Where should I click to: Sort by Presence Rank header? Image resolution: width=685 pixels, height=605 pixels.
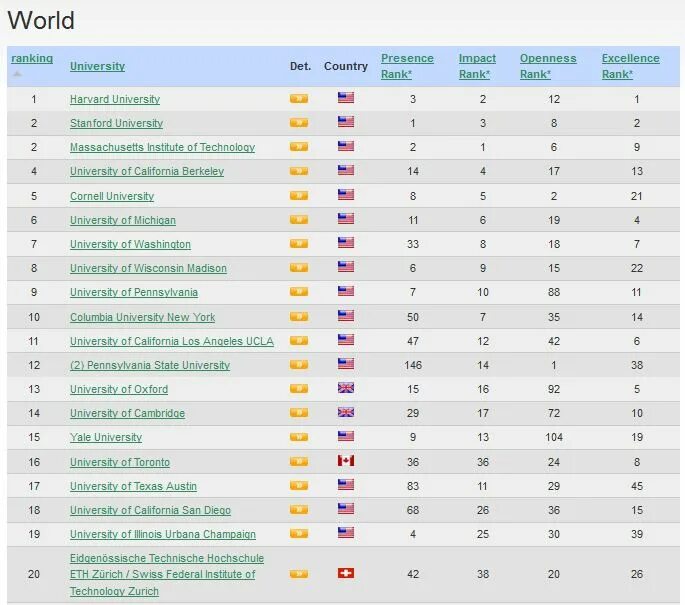coord(407,66)
